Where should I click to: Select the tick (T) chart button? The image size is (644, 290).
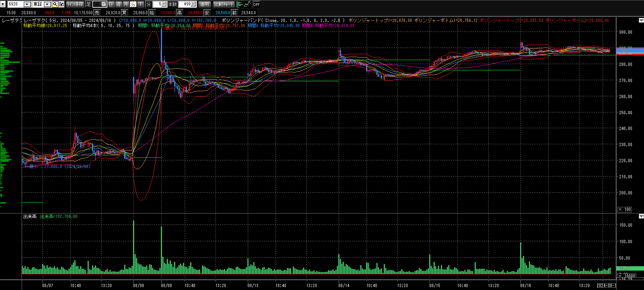click(x=141, y=4)
